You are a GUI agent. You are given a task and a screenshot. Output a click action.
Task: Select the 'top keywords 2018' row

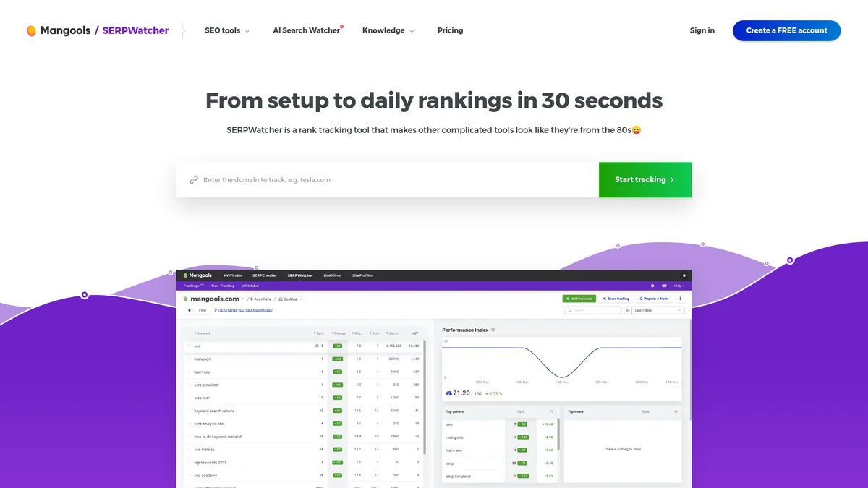(304, 463)
